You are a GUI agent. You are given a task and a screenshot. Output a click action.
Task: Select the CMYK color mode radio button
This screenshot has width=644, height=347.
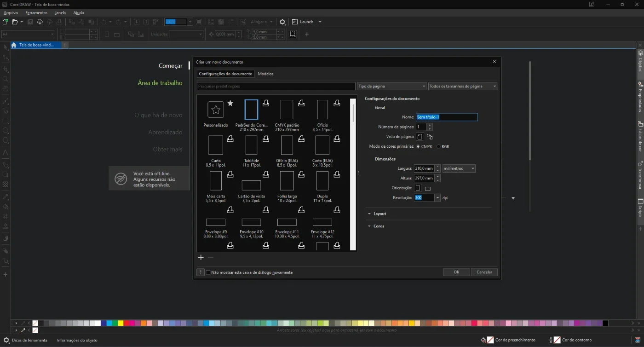pos(418,146)
